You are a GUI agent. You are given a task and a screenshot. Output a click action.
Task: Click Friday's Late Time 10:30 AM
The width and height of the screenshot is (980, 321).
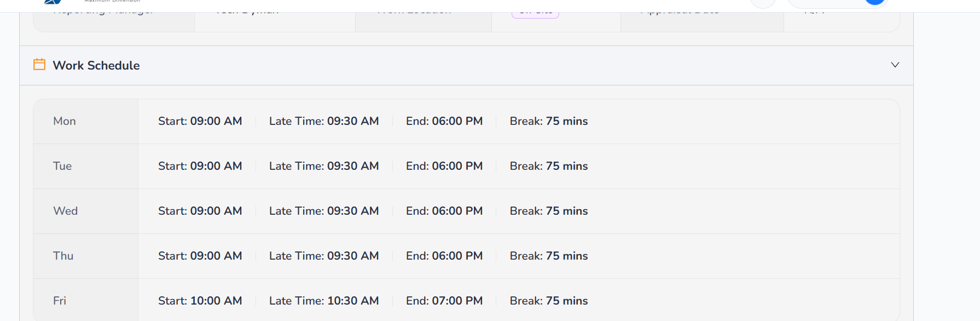352,301
